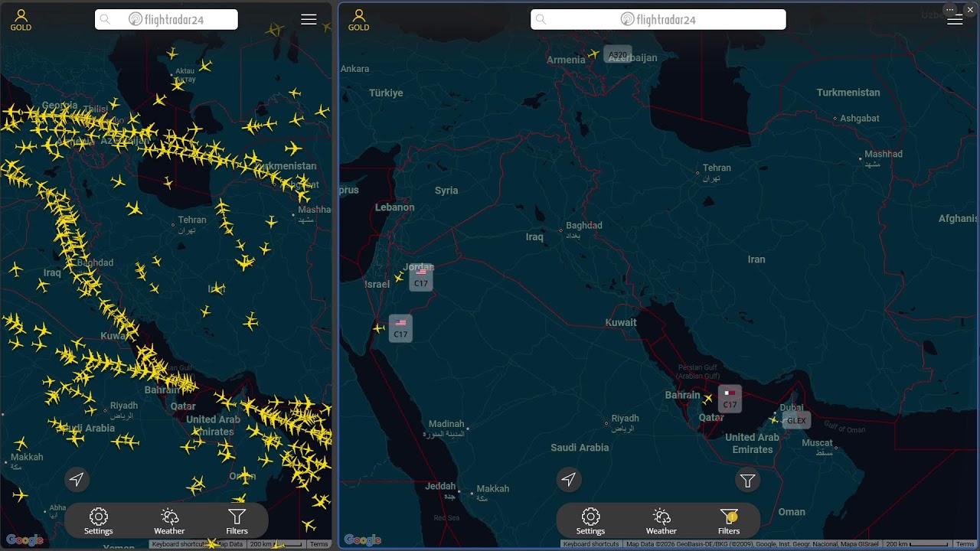Click Kuwait label in right map
Viewport: 980px width, 551px height.
point(621,322)
